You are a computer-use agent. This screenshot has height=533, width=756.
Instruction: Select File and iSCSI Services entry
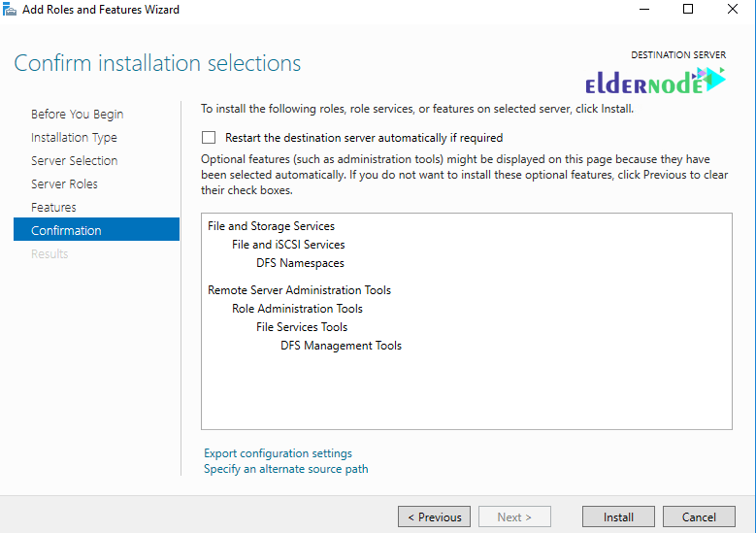click(x=288, y=245)
